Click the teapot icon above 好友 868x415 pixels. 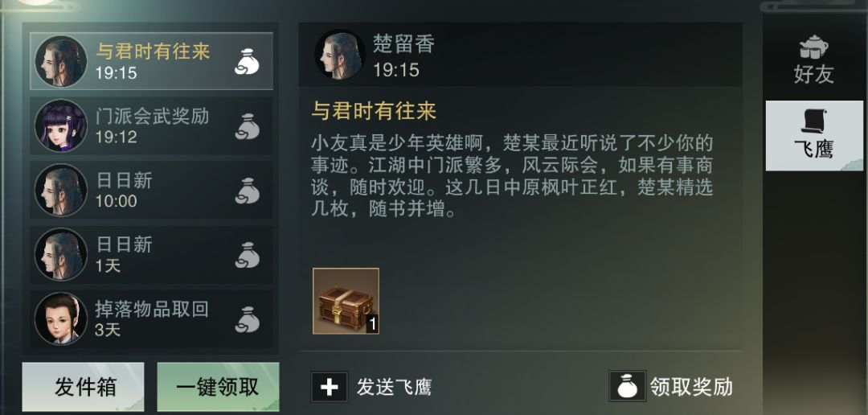coord(813,47)
